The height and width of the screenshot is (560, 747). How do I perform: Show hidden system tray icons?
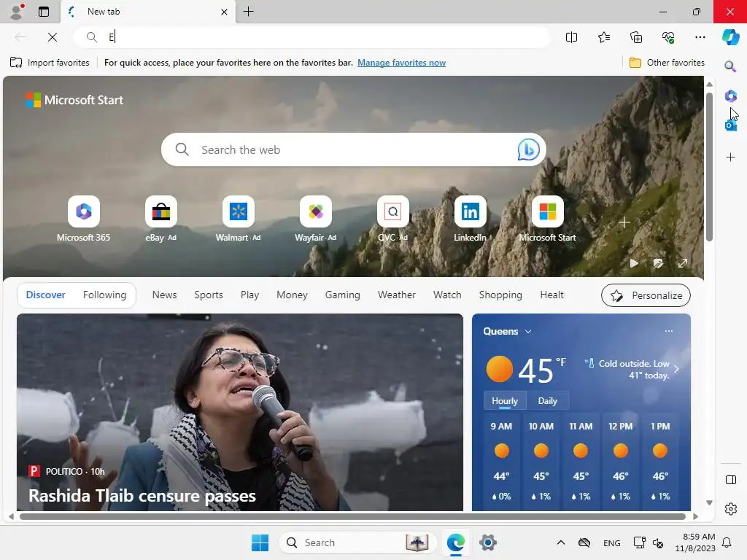click(561, 542)
